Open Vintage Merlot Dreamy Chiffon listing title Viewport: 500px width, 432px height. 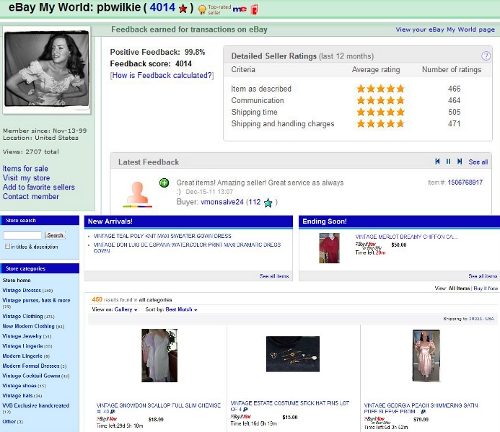click(x=406, y=237)
